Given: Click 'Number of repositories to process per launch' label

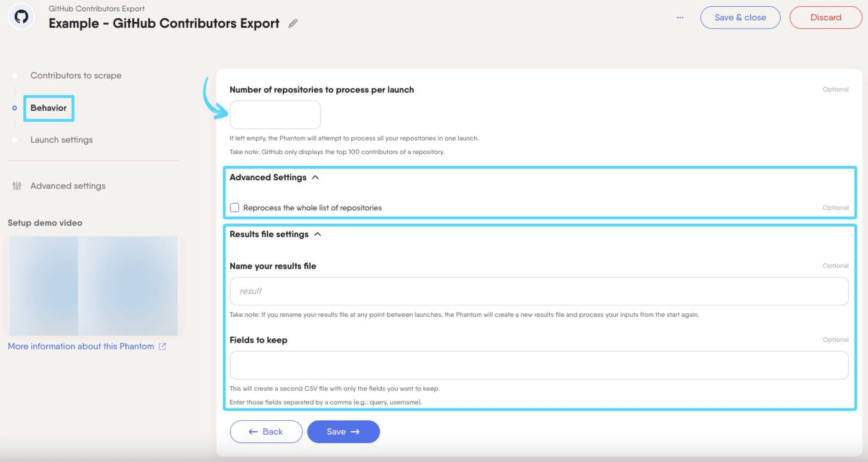Looking at the screenshot, I should 322,90.
